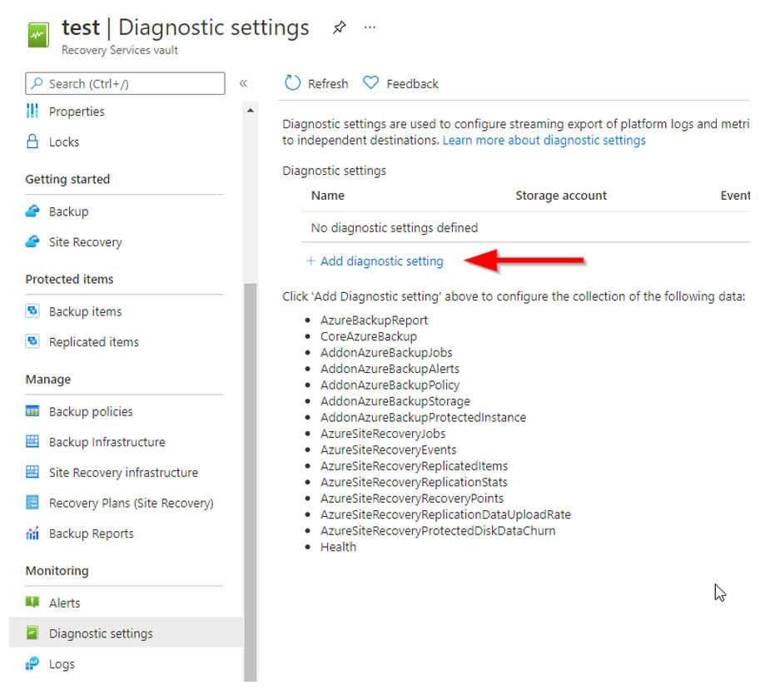Viewport: 770px width, 700px height.
Task: Open the more options ellipsis menu
Action: pyautogui.click(x=370, y=27)
